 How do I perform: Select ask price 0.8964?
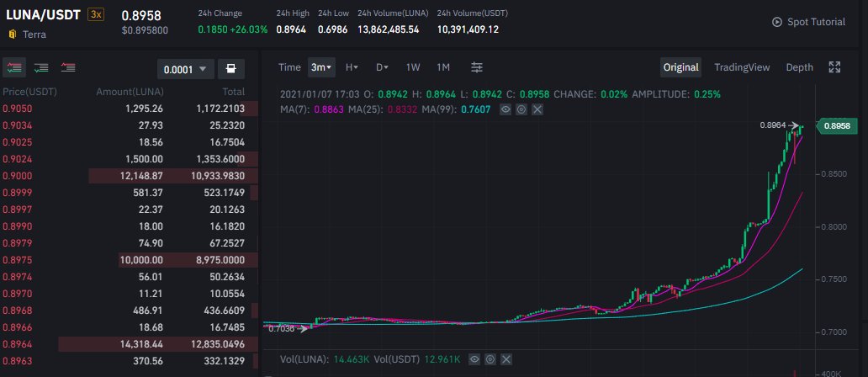point(17,344)
